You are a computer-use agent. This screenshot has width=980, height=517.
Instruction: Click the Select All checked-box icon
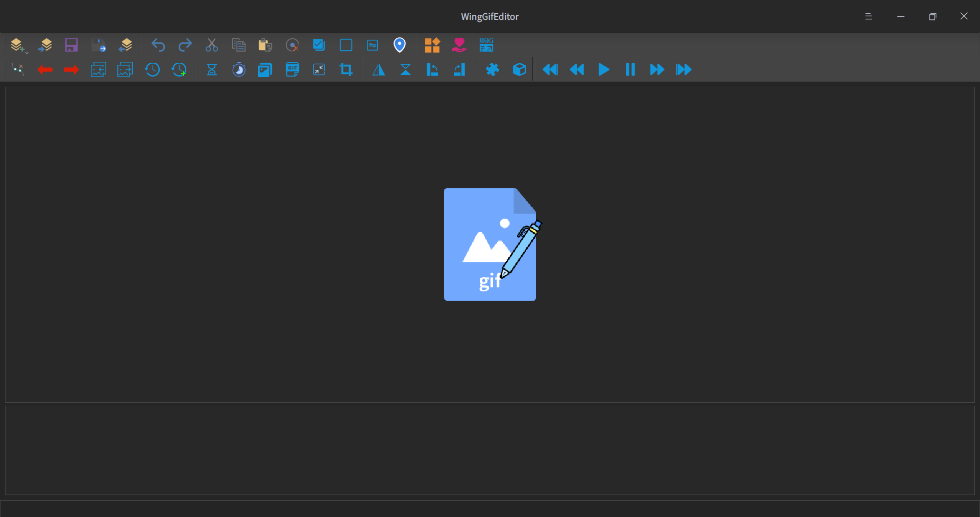coord(319,45)
